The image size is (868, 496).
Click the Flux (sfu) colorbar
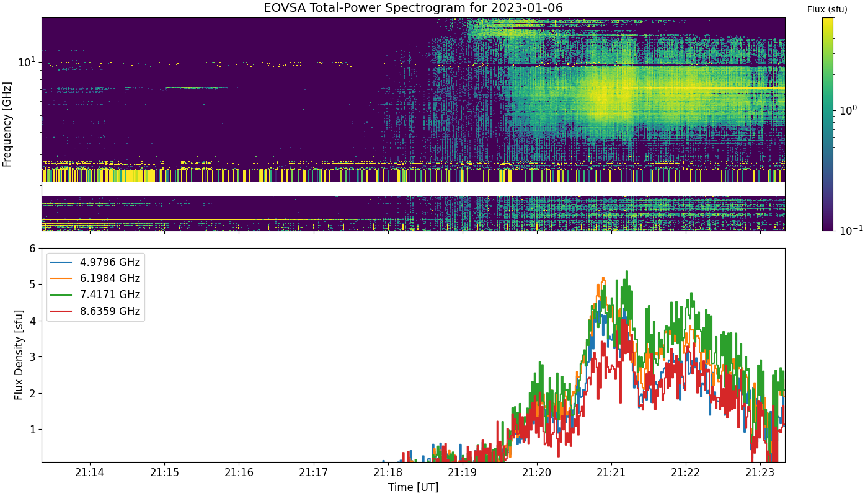(x=828, y=124)
